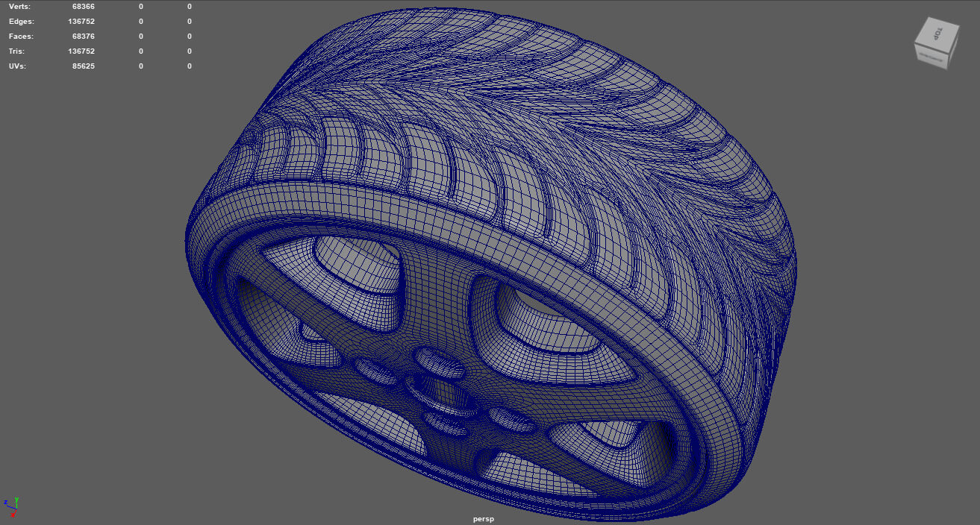The width and height of the screenshot is (980, 525).
Task: Click 136752 in the Edges row
Action: tap(81, 22)
